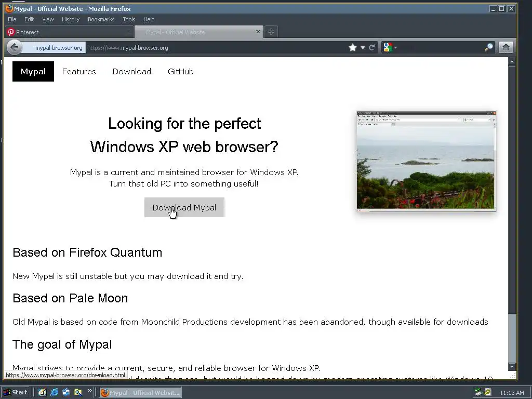This screenshot has height=399, width=532.
Task: Expand the quick launch overflow chevron
Action: pyautogui.click(x=89, y=391)
